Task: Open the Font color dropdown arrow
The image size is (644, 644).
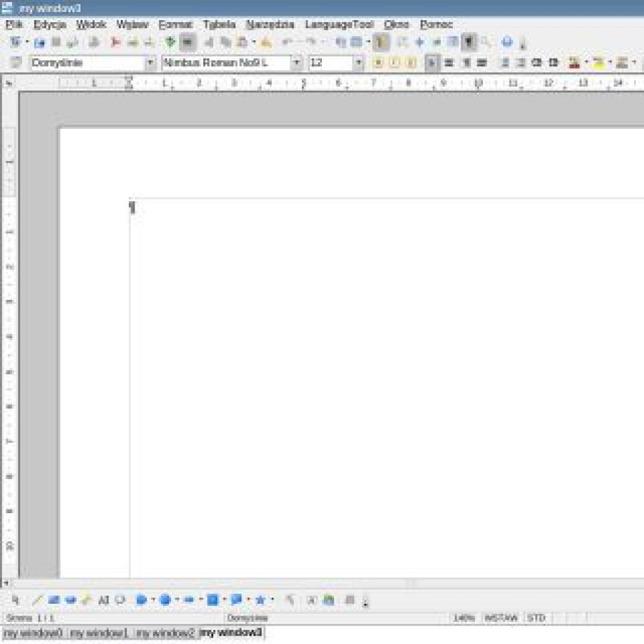Action: pyautogui.click(x=586, y=63)
